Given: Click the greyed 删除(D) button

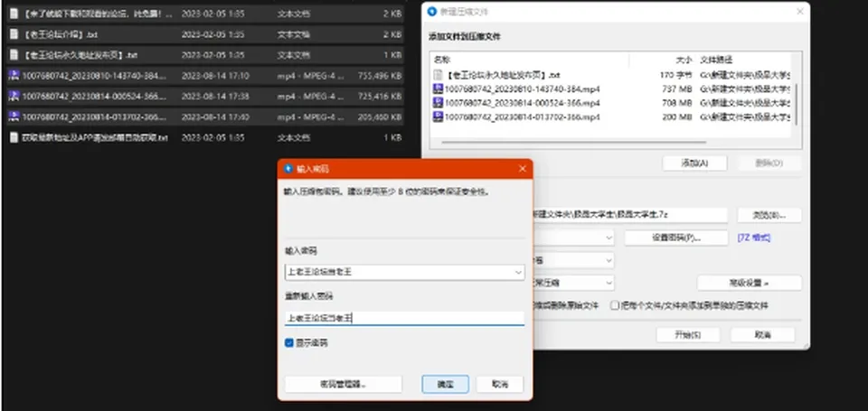Looking at the screenshot, I should [769, 163].
